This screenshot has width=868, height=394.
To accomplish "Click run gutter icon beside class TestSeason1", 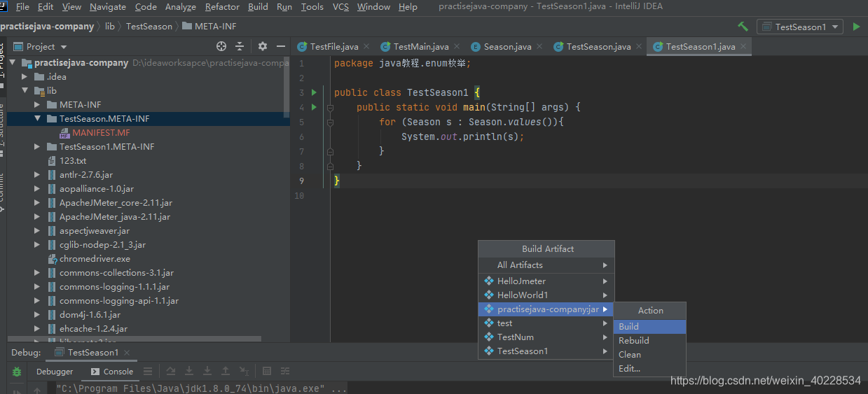I will (x=314, y=92).
